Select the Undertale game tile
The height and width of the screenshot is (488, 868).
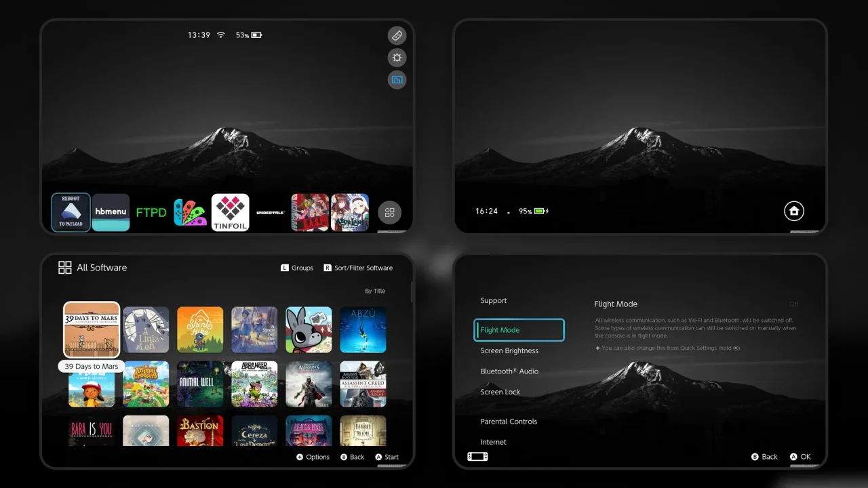coord(271,213)
